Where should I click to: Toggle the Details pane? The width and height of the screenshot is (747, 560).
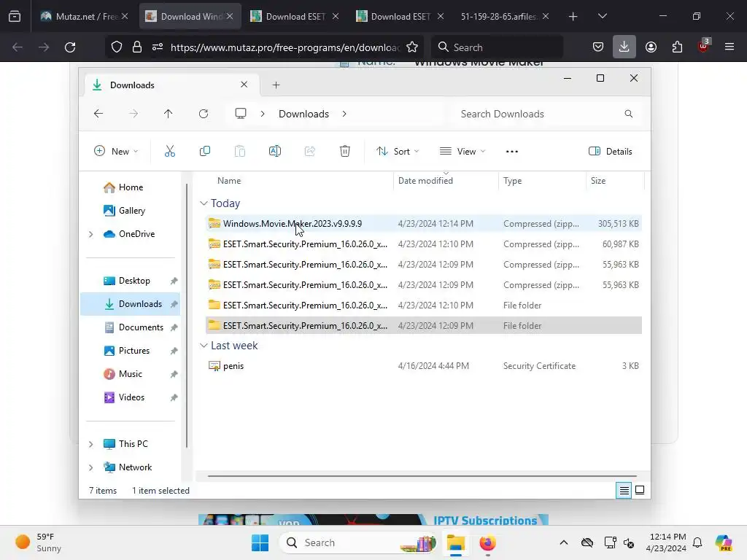[x=611, y=152]
